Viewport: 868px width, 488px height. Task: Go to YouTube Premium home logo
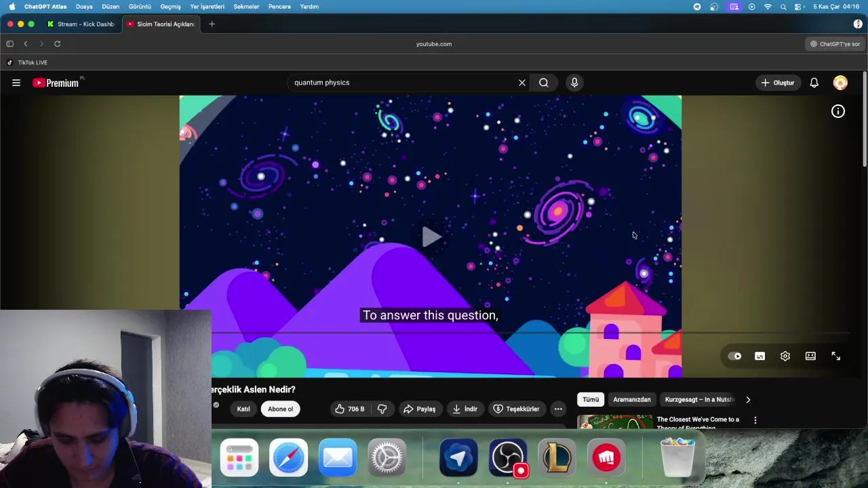[x=56, y=83]
